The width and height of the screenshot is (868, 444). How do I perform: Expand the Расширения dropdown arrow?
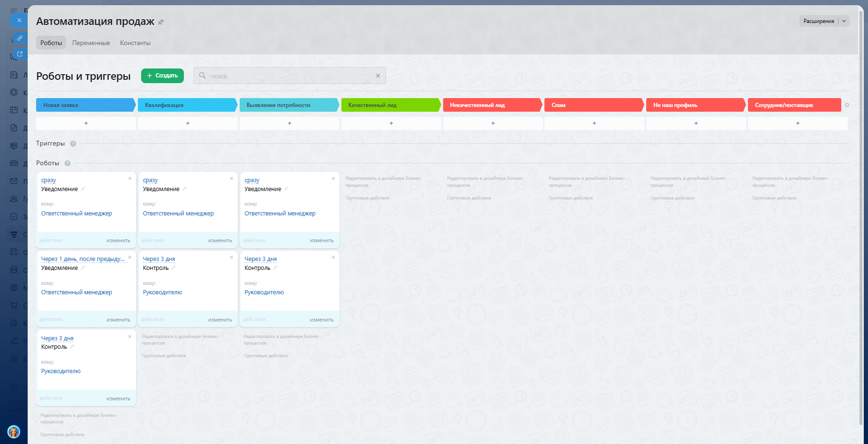[844, 21]
